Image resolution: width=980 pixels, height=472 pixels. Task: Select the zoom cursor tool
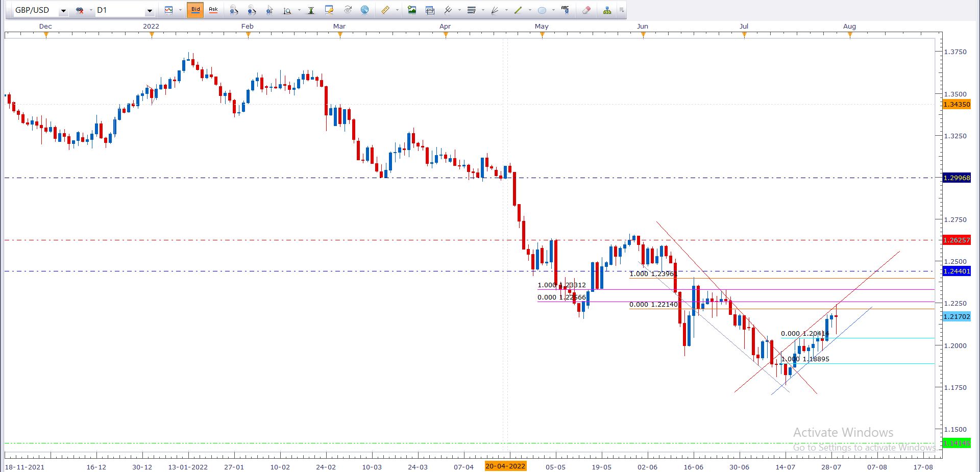click(x=269, y=10)
